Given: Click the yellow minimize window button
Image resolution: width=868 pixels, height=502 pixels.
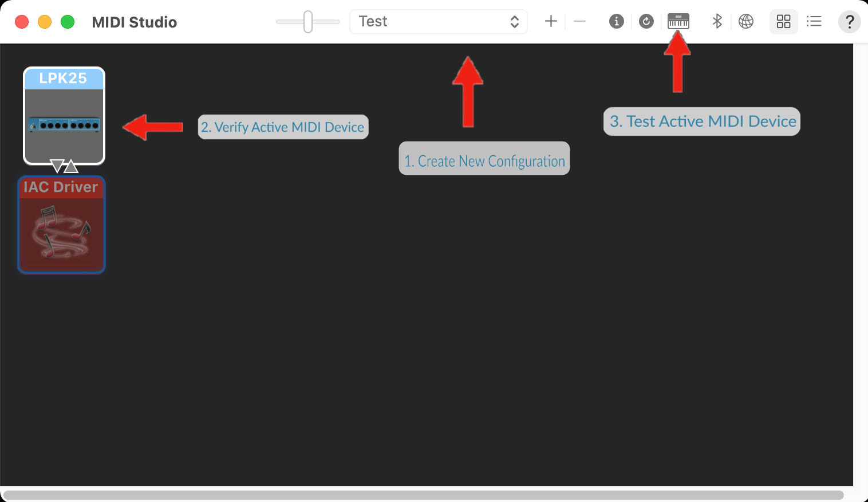Looking at the screenshot, I should [44, 21].
